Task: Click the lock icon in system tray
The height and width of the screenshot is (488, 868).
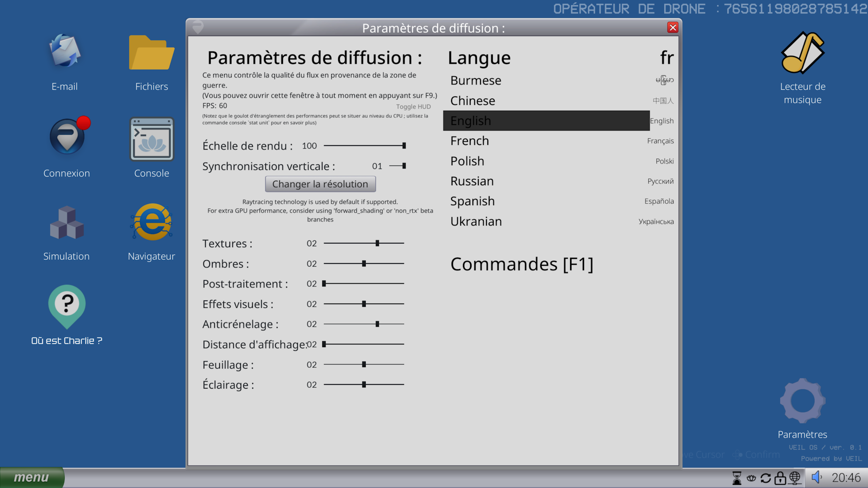Action: pyautogui.click(x=780, y=478)
